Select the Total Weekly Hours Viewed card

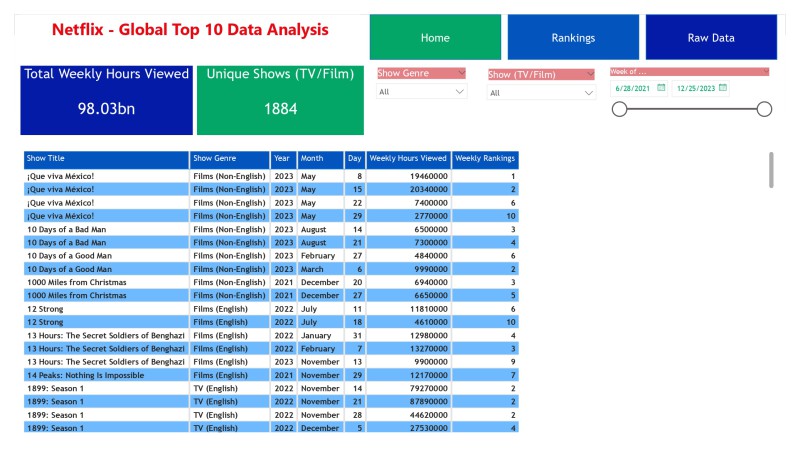[x=107, y=100]
